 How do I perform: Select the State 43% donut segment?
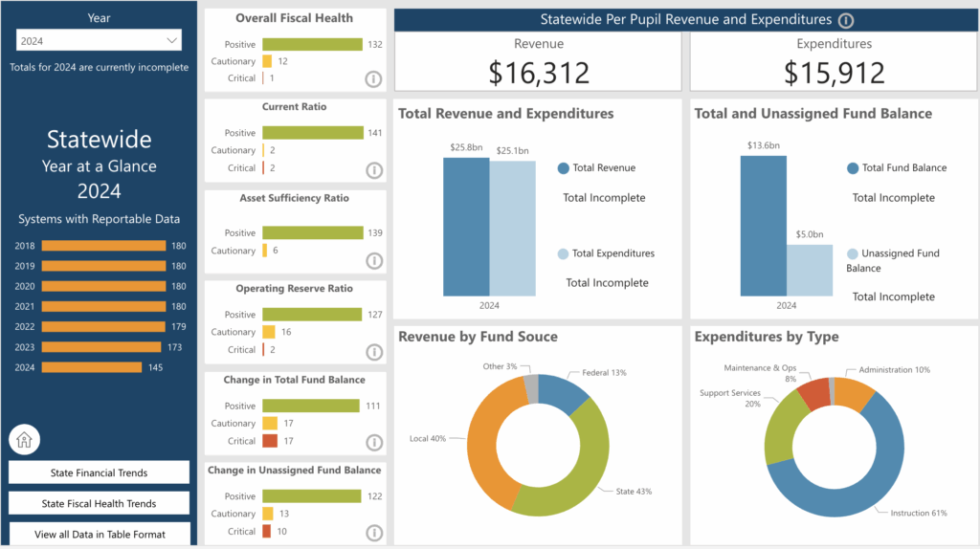[x=582, y=457]
